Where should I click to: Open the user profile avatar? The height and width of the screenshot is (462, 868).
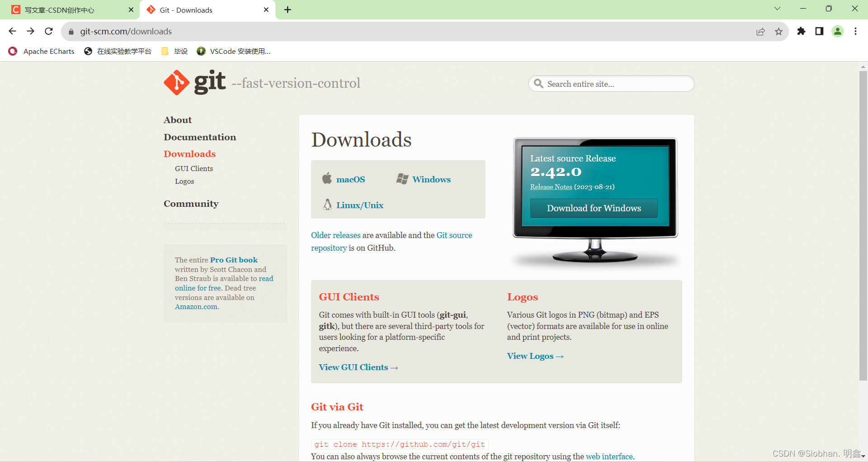click(x=838, y=31)
